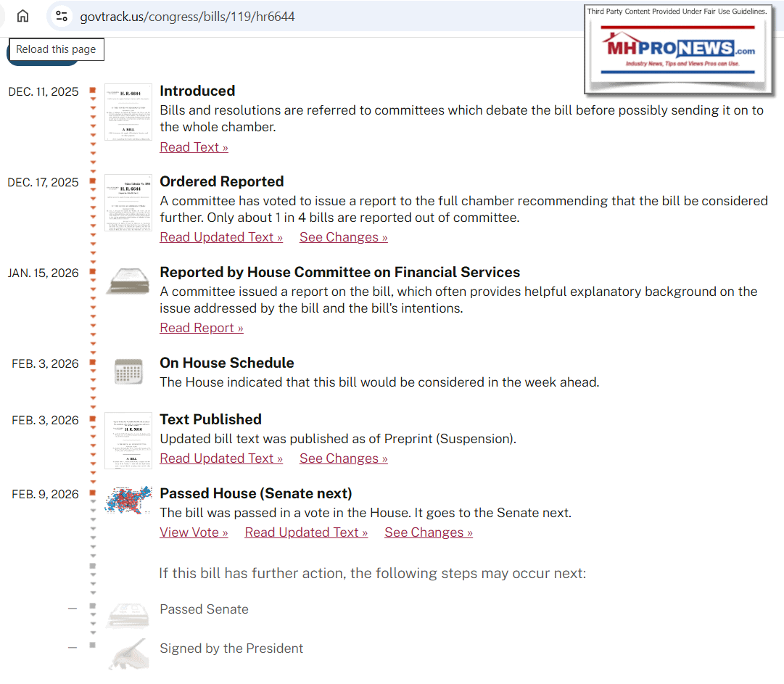Screen dimensions: 784x684
Task: Select the Dec. 11, 2025 timeline marker
Action: 93,91
